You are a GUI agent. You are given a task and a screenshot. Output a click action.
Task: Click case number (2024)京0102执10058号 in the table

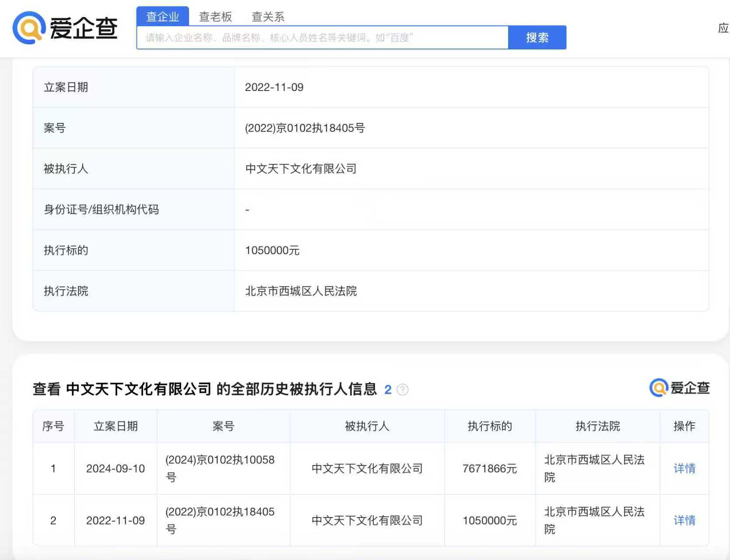[x=220, y=468]
